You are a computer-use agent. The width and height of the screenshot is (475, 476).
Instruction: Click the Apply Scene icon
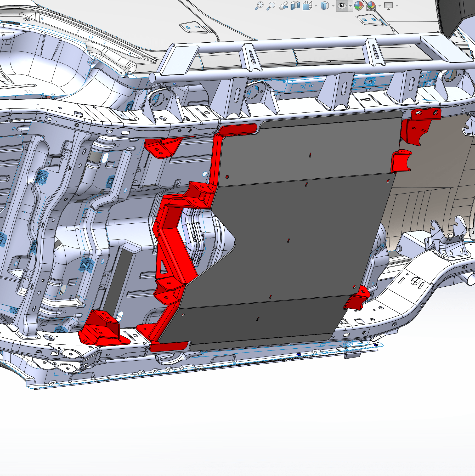coord(371,5)
